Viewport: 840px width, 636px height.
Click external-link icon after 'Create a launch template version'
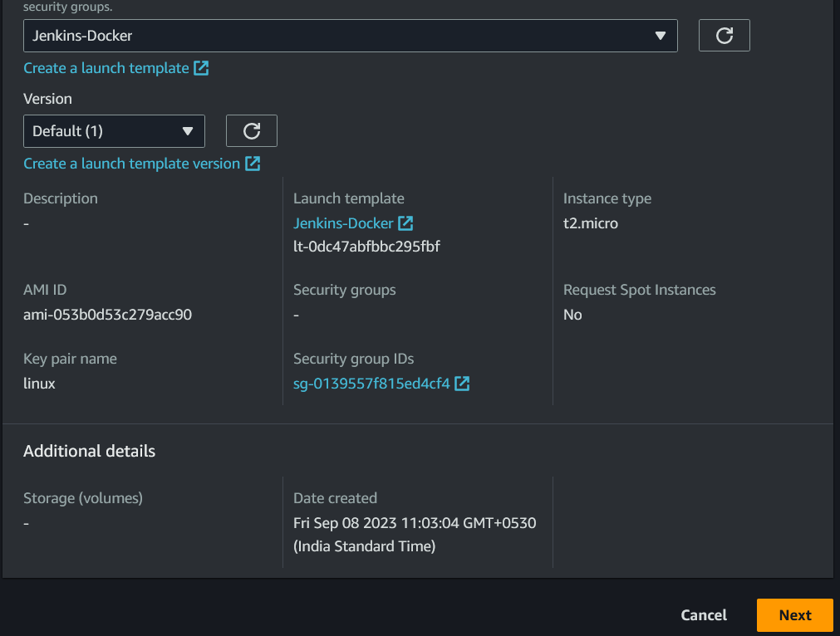253,164
